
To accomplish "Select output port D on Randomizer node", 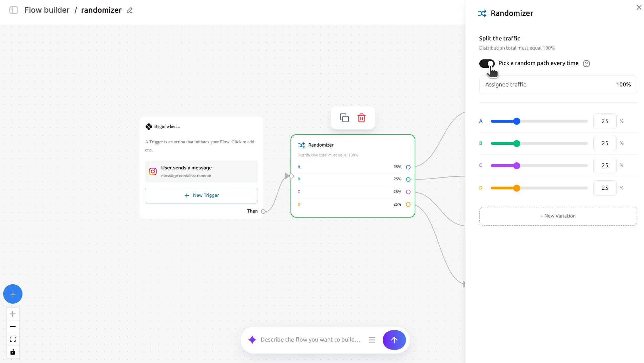I will click(x=408, y=205).
